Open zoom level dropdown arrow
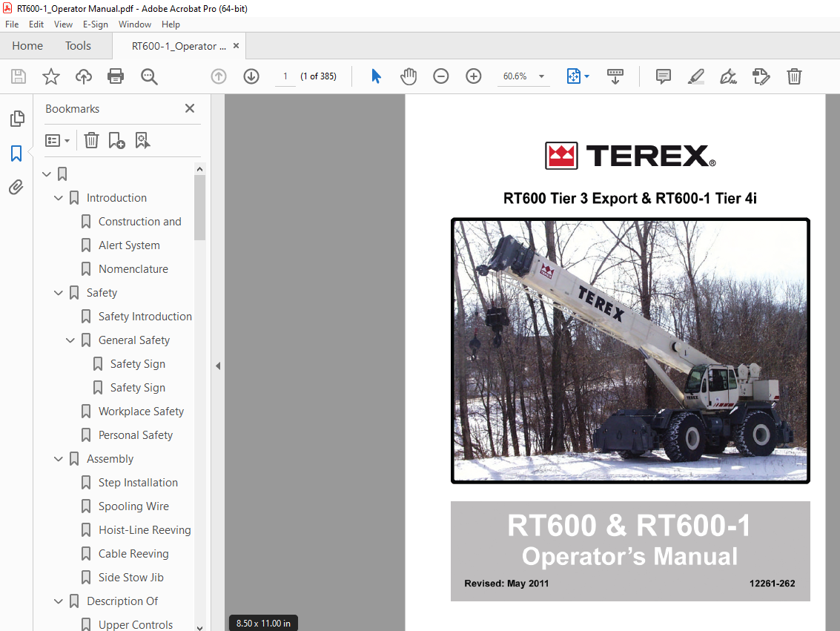 pos(542,76)
